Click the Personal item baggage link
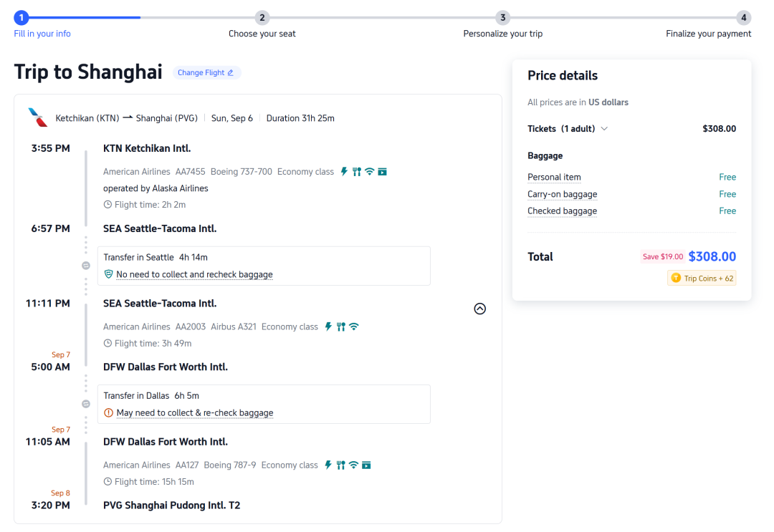 (x=554, y=177)
